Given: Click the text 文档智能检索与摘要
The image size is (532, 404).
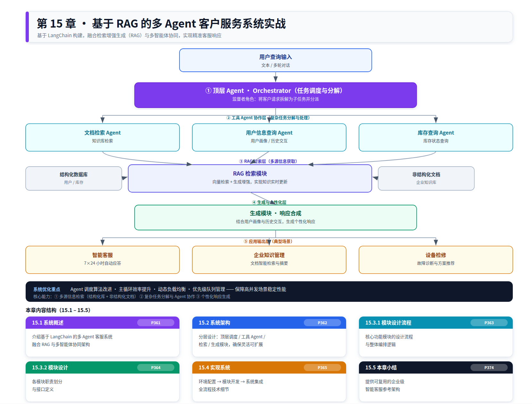Looking at the screenshot, I should click(269, 263).
